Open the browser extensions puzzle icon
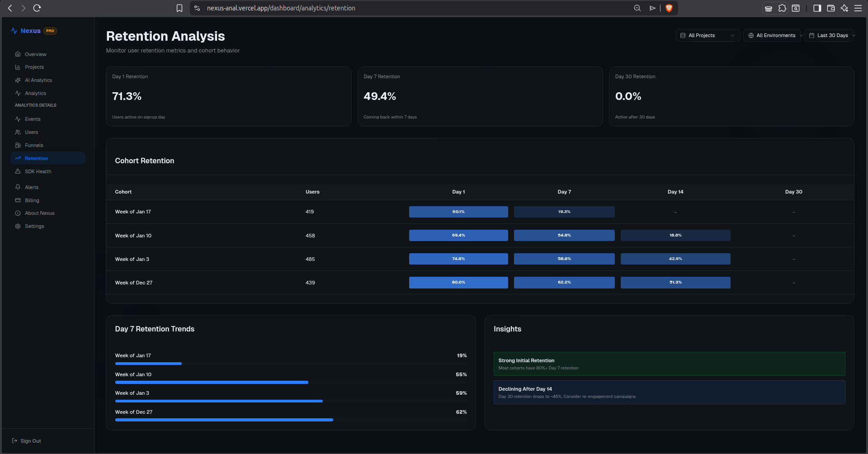868x454 pixels. coord(782,8)
